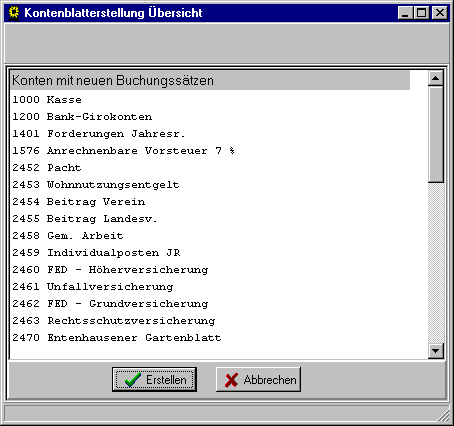Image resolution: width=454 pixels, height=426 pixels.
Task: Click the Abbrechen button
Action: tap(258, 379)
